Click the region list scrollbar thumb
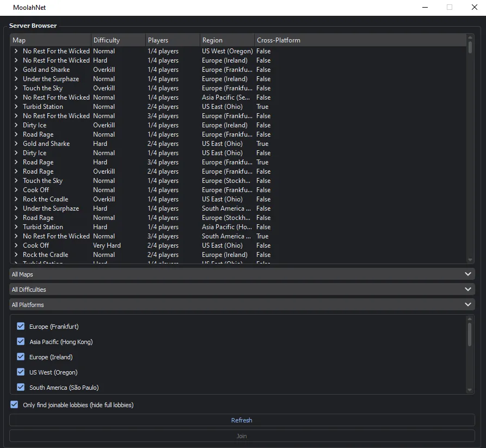 tap(470, 334)
